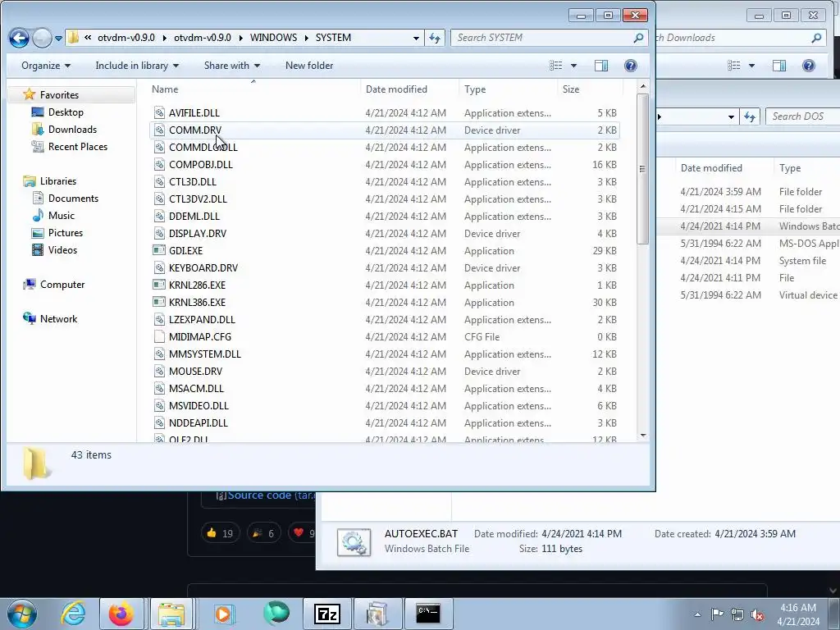This screenshot has height=630, width=840.
Task: Select the DISPLAY.DRV file icon
Action: pyautogui.click(x=159, y=234)
